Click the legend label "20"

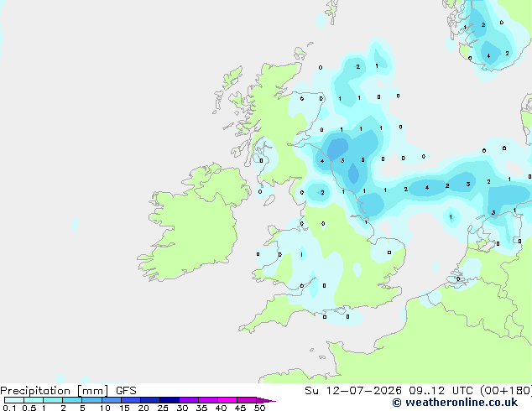tap(143, 408)
